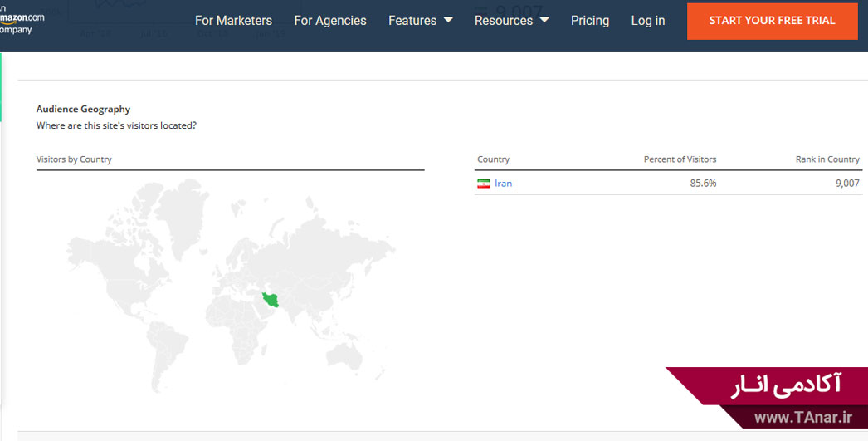Screen dimensions: 868x441
Task: Click the Iran flag icon
Action: click(483, 184)
